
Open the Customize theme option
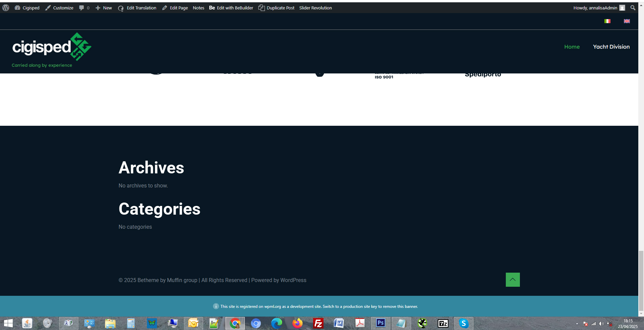[x=59, y=8]
